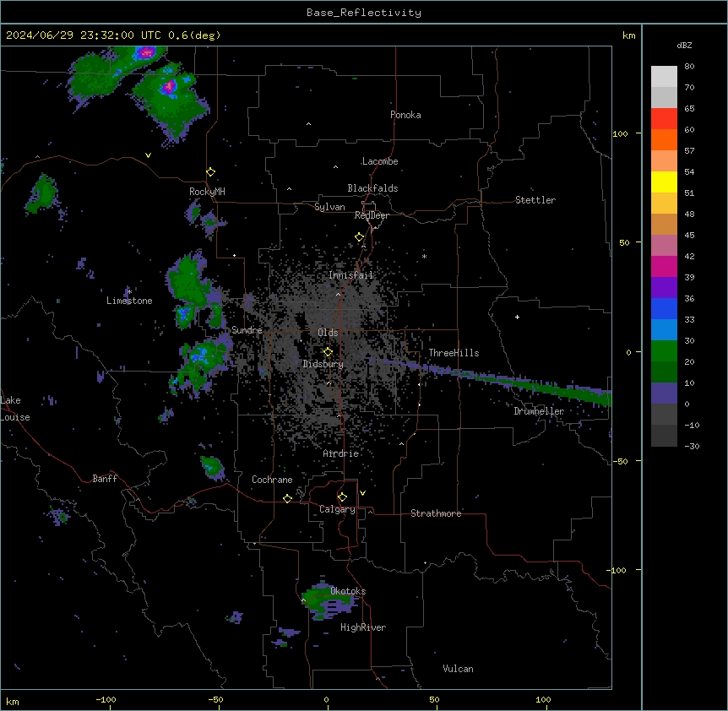Click the Sylvan label on map
Screen dimensions: 728x711
329,207
